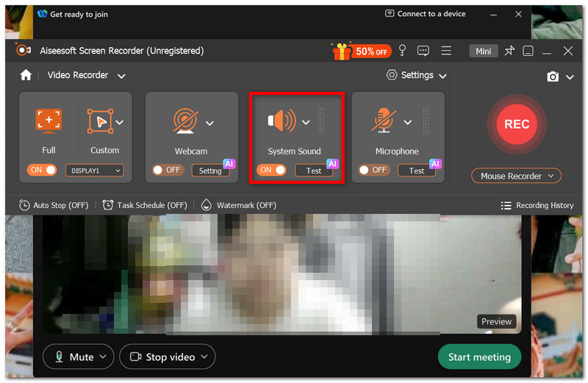
Task: Open the 50% OFF gift promotion
Action: [362, 51]
